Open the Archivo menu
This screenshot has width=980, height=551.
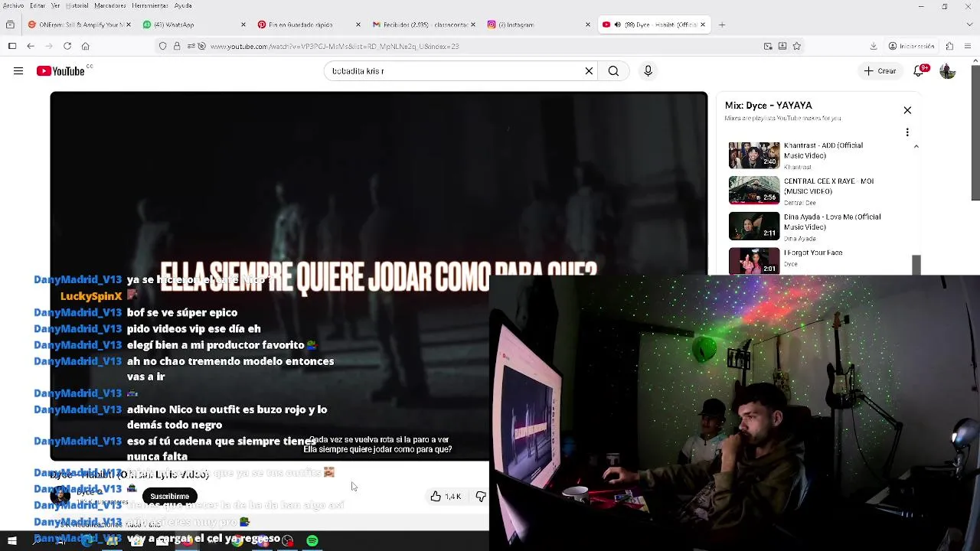(13, 5)
